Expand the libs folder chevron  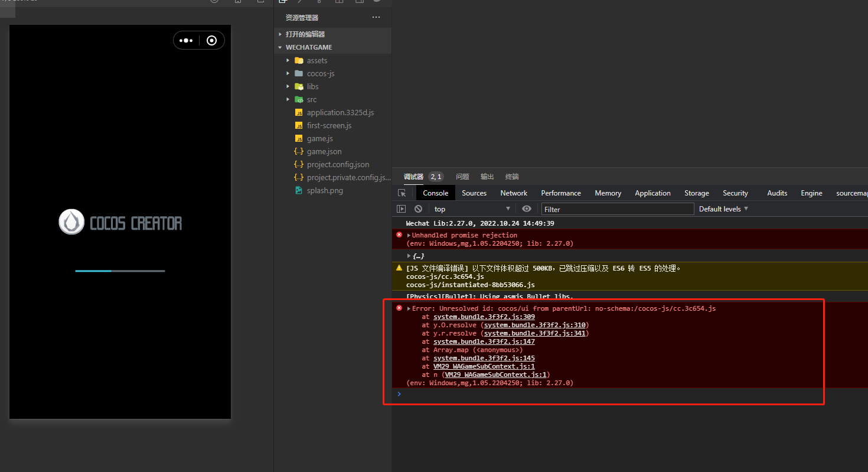point(288,86)
